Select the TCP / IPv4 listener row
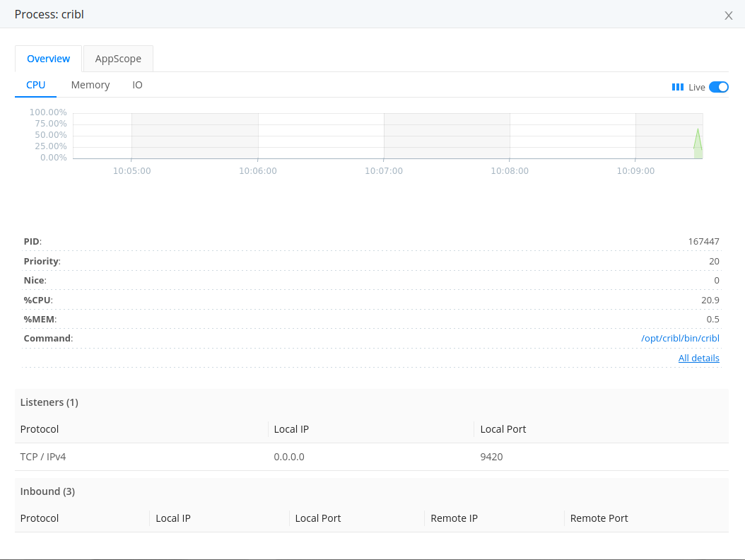This screenshot has height=560, width=745. 43,456
